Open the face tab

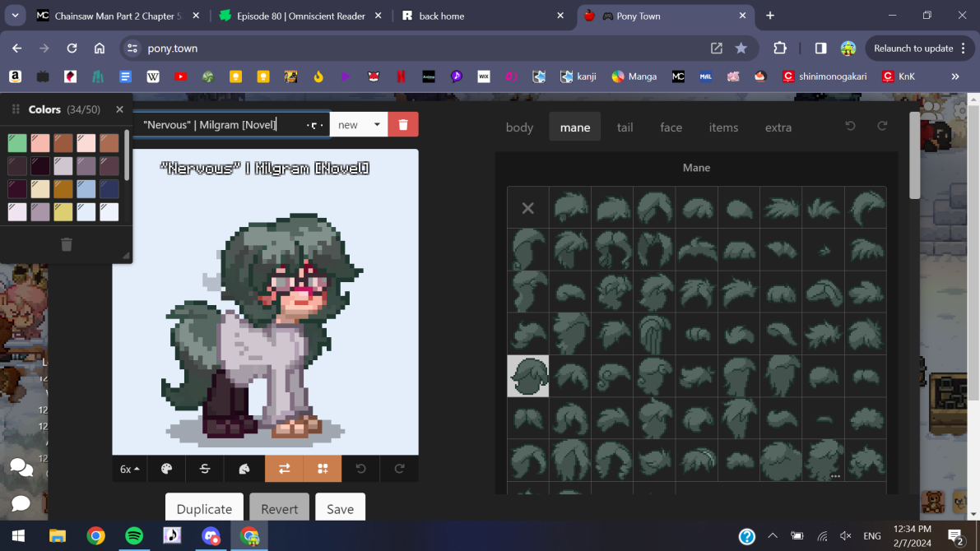(x=671, y=127)
